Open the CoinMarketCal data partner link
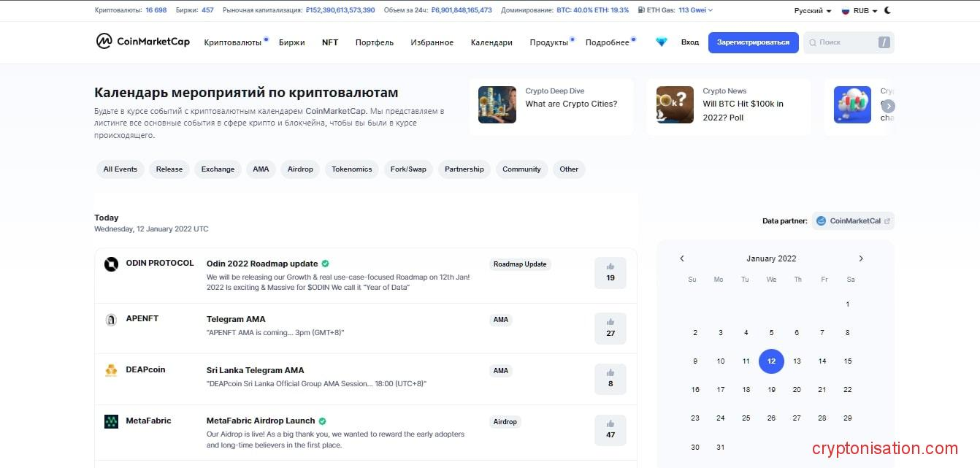The width and height of the screenshot is (980, 468). tap(853, 221)
